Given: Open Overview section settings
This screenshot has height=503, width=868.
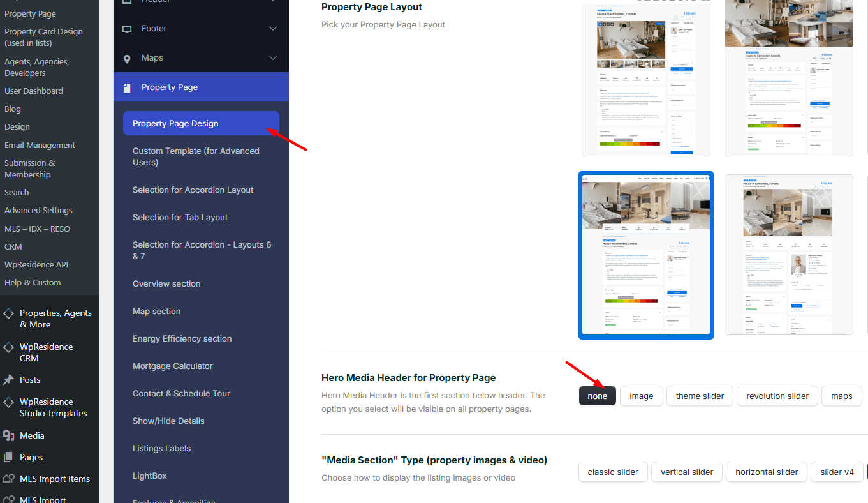Looking at the screenshot, I should point(166,283).
